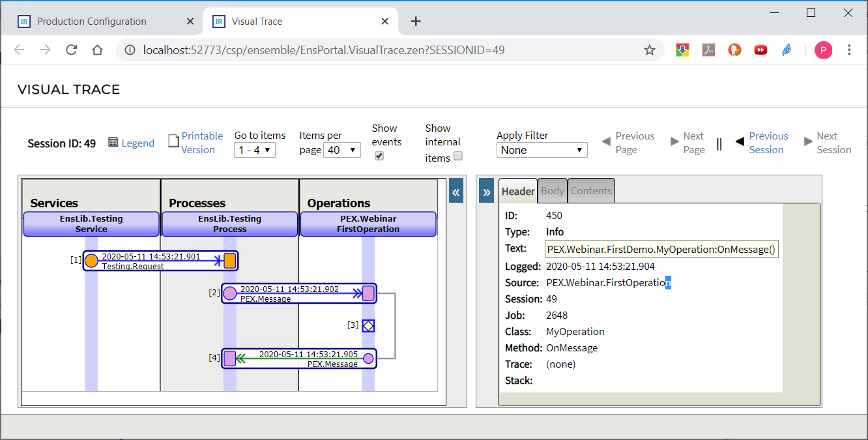Open the Production Configuration browser tab
This screenshot has height=440, width=868.
[91, 22]
